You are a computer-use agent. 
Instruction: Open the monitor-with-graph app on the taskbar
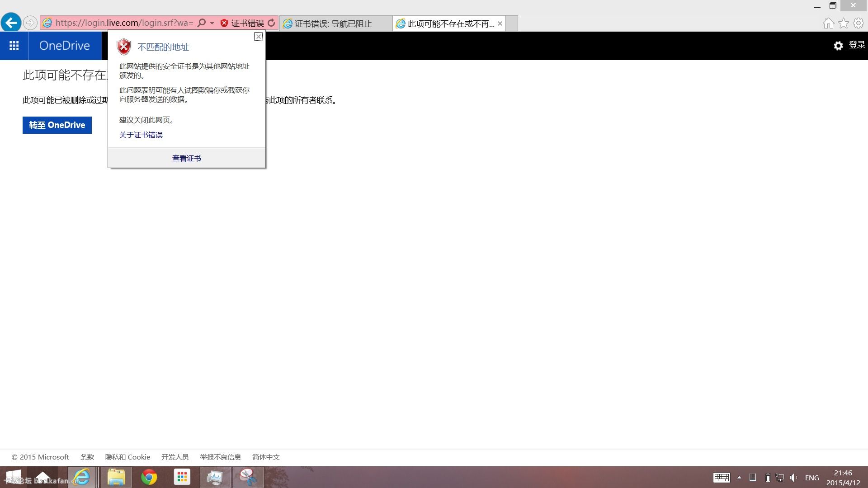pos(215,477)
